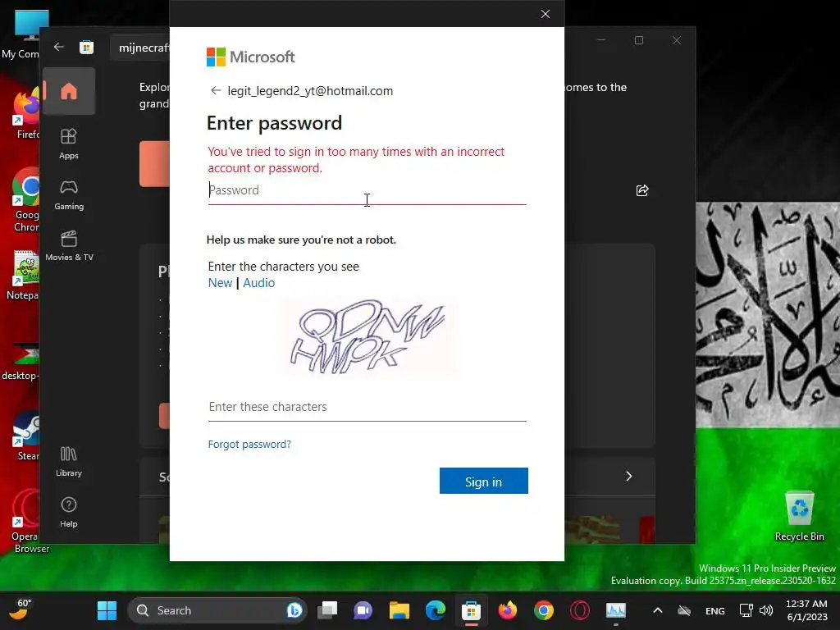
Task: Click the network icon in tray
Action: (x=746, y=610)
